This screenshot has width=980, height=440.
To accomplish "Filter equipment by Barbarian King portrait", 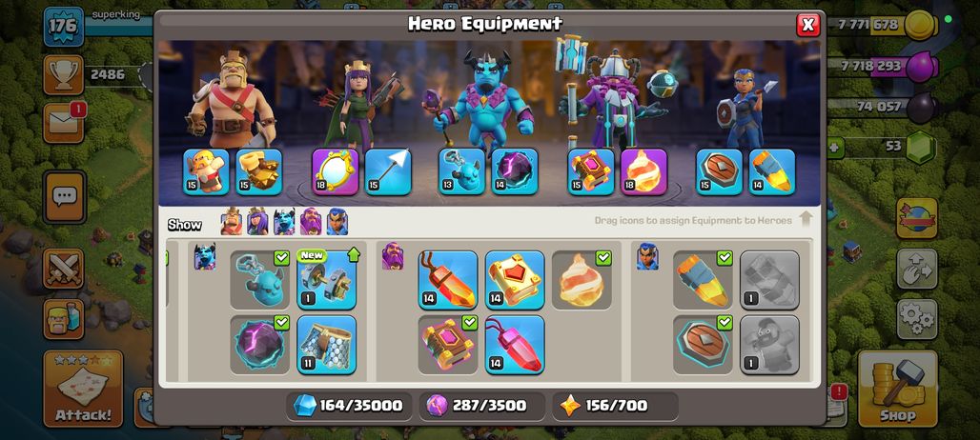I will (x=232, y=222).
